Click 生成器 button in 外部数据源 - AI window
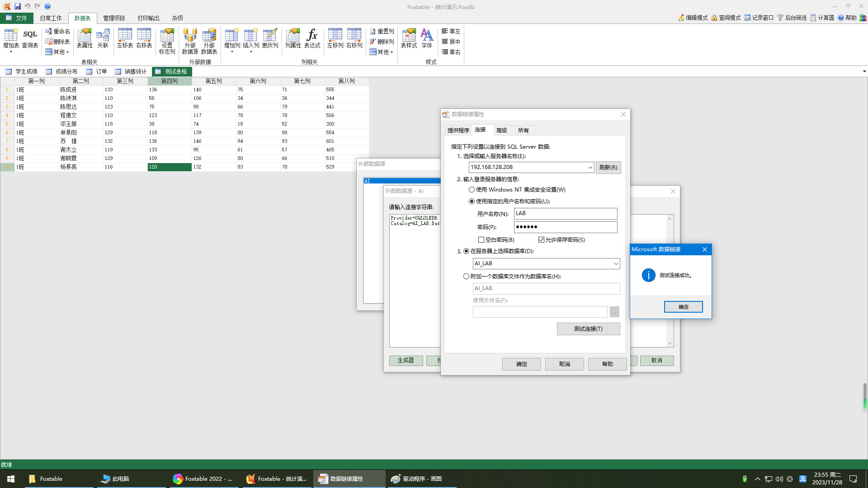 (x=406, y=361)
